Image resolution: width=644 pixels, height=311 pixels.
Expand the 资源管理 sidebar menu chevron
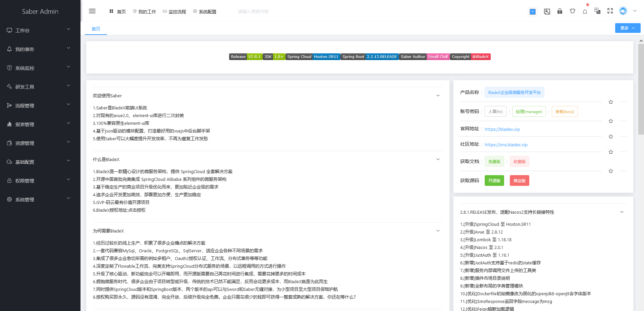pos(68,142)
